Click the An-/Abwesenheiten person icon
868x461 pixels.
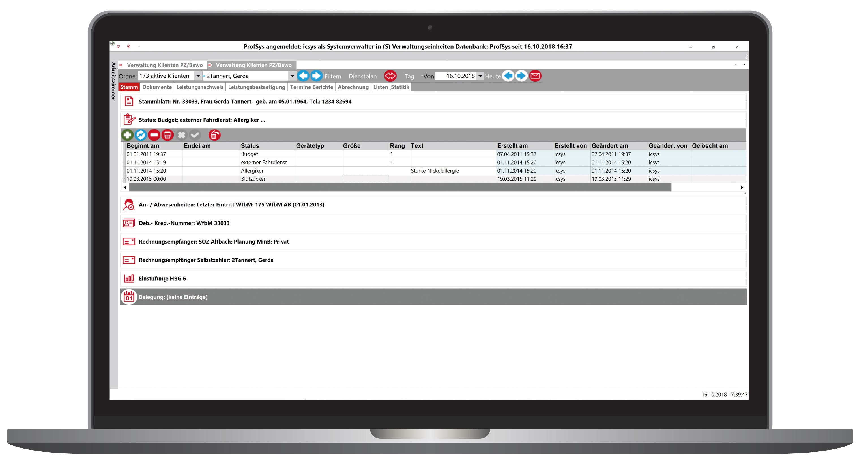tap(129, 205)
